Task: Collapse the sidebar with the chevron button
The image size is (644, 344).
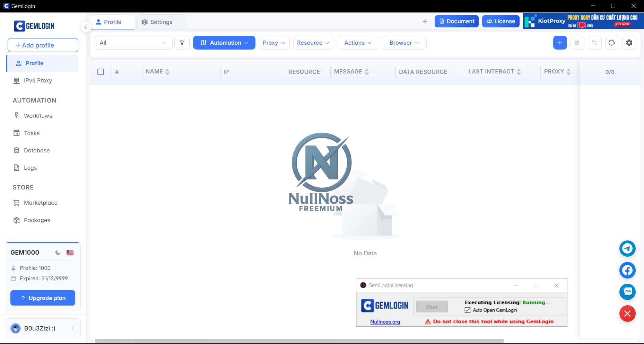Action: click(86, 27)
